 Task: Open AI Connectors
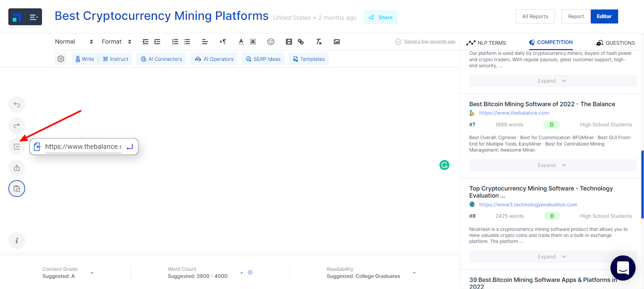point(161,59)
